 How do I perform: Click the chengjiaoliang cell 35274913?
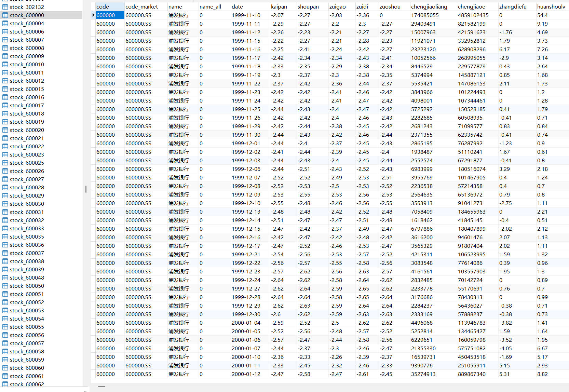tap(433, 374)
